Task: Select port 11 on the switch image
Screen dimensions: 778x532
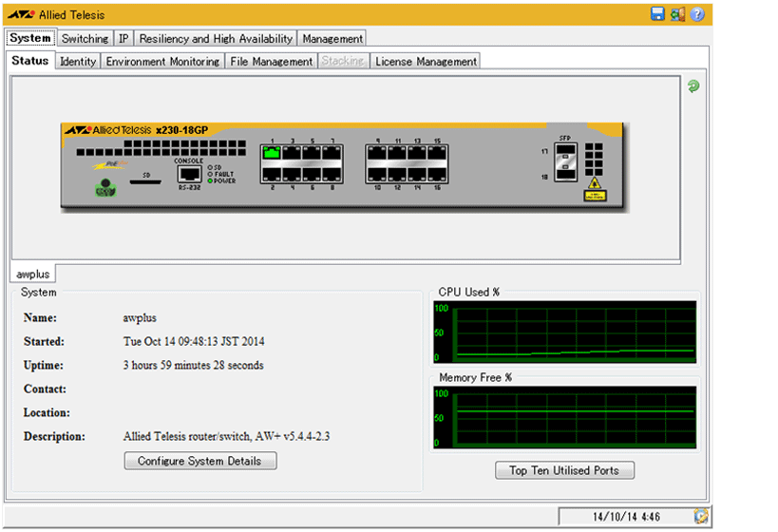Action: tap(396, 152)
